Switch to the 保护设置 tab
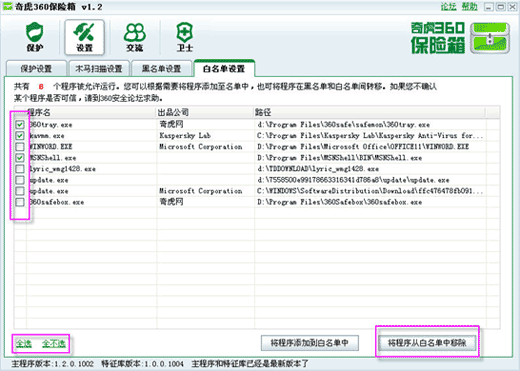The image size is (520, 371). point(36,69)
